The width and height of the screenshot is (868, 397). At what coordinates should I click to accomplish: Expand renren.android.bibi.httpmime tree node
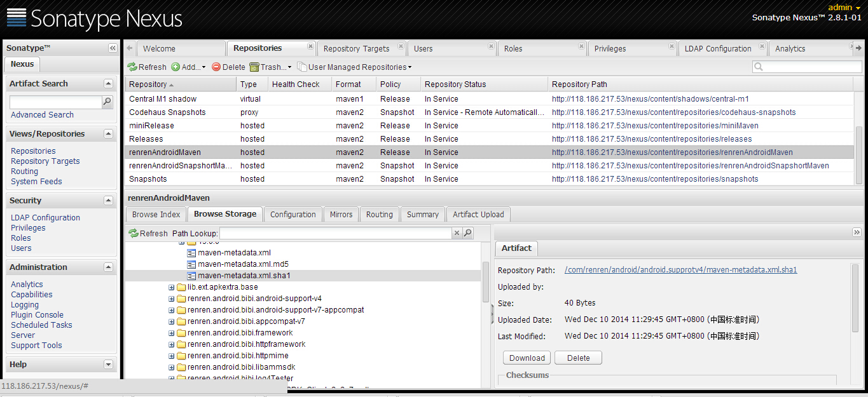[x=171, y=356]
